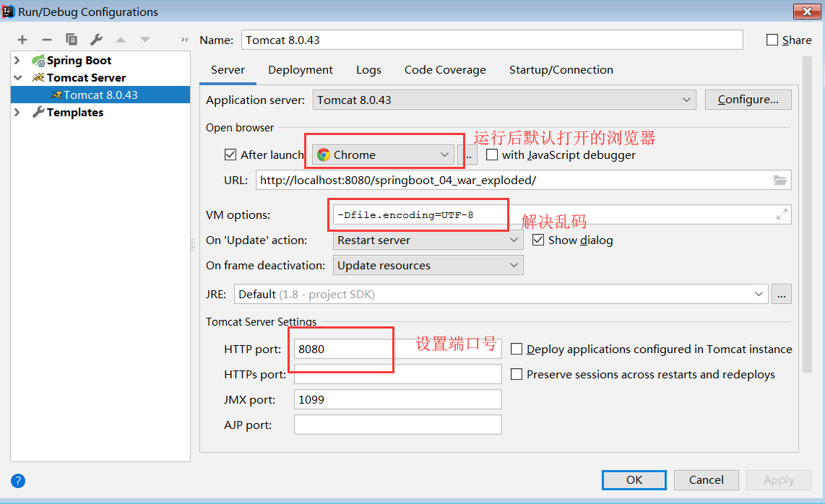825x504 pixels.
Task: Click the VM options field
Action: 562,214
